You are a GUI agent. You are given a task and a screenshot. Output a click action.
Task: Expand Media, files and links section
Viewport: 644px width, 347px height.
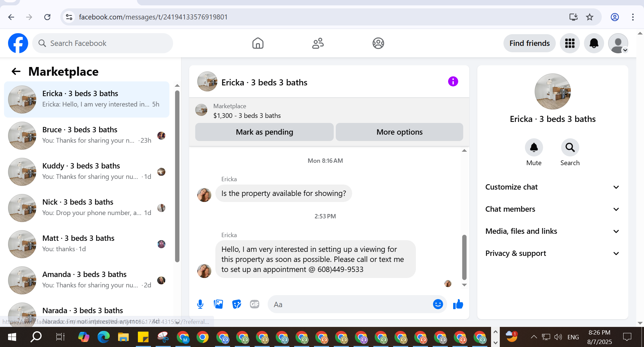552,231
